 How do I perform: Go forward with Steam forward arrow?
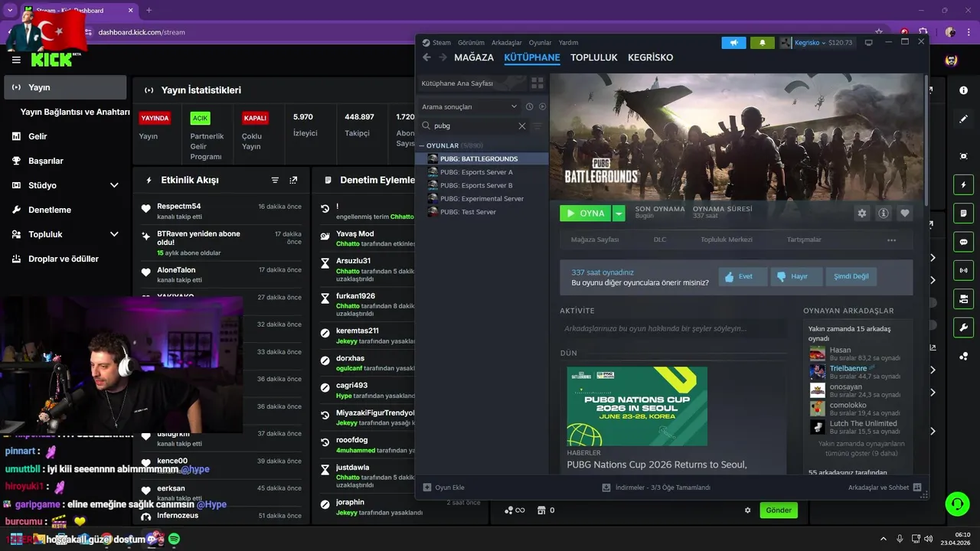coord(442,57)
